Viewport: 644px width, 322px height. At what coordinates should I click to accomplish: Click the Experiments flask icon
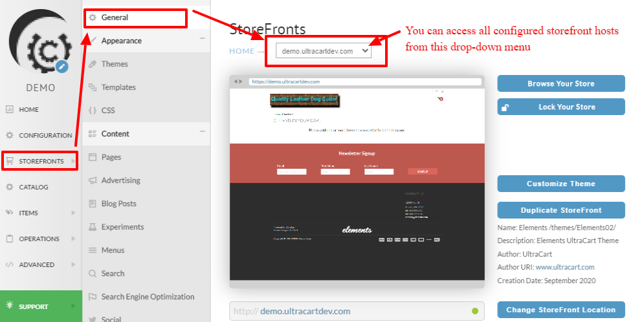point(93,227)
